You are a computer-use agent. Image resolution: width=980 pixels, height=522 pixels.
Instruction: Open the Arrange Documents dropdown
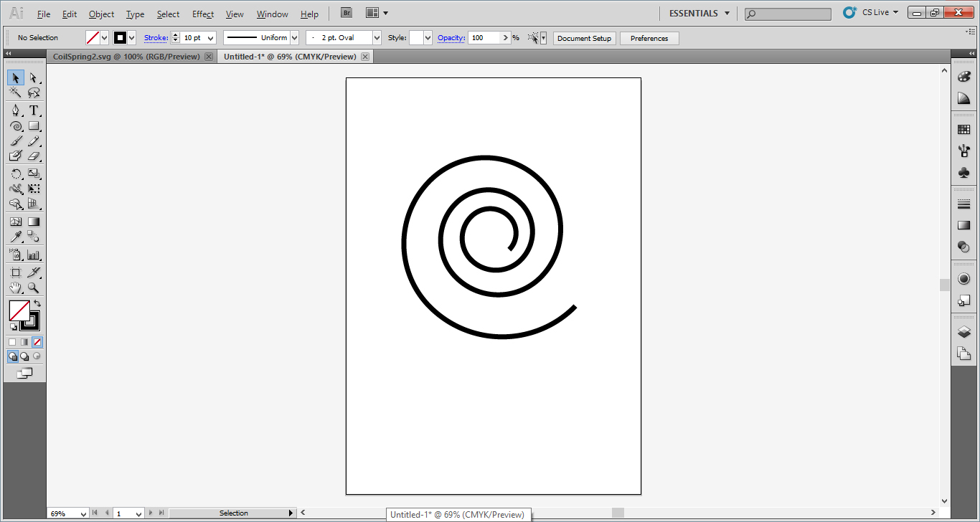[x=377, y=13]
